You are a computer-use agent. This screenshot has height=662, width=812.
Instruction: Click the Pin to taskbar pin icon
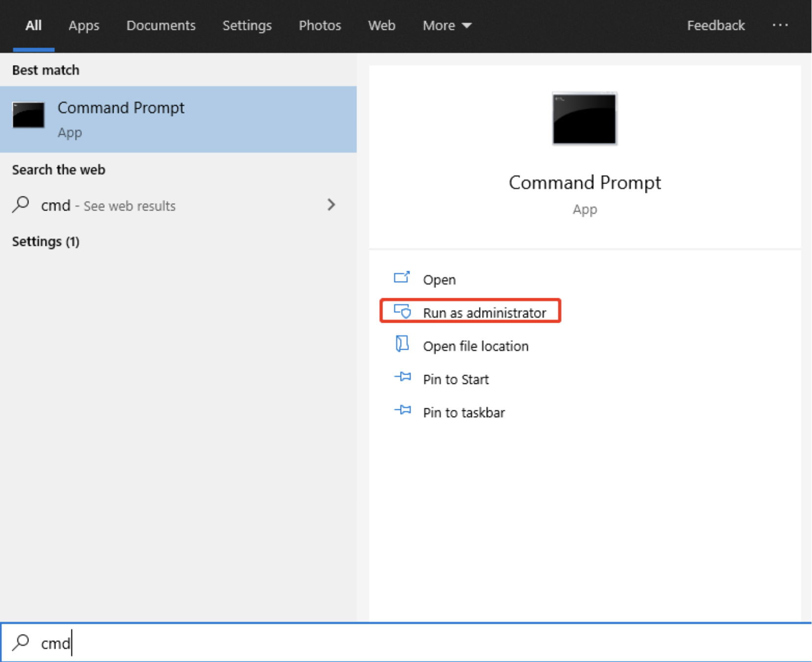[403, 411]
